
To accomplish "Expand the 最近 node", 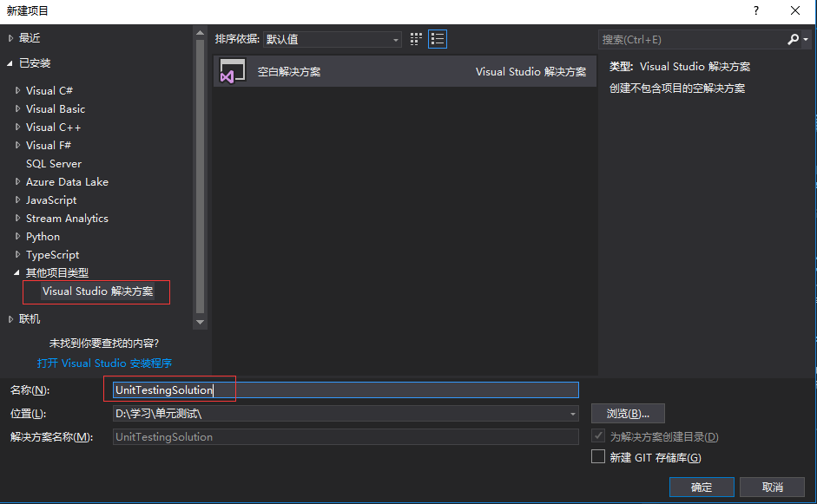I will pyautogui.click(x=10, y=38).
